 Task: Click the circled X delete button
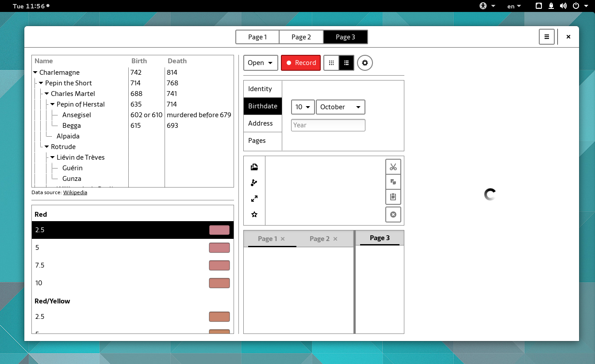(x=393, y=215)
